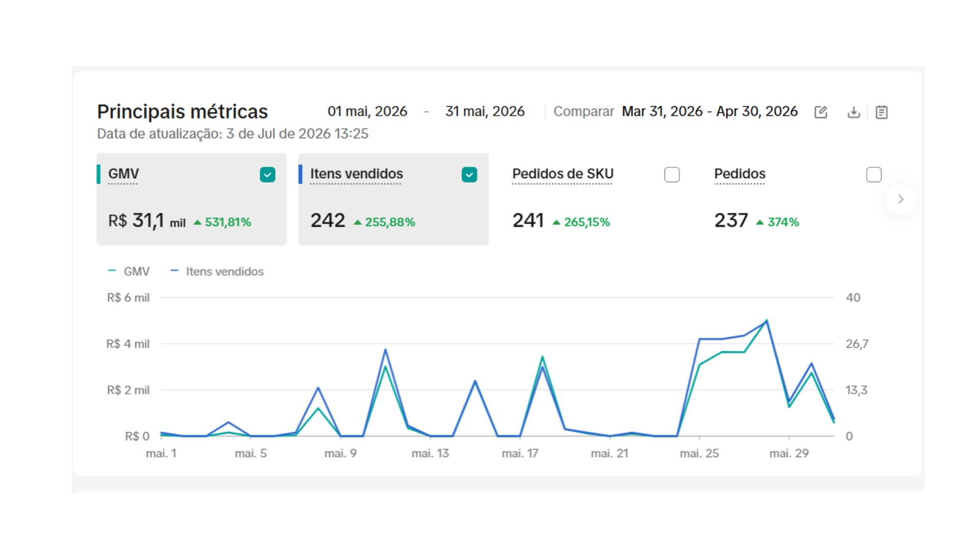980x551 pixels.
Task: Click the Principais métricas heading
Action: pyautogui.click(x=182, y=112)
